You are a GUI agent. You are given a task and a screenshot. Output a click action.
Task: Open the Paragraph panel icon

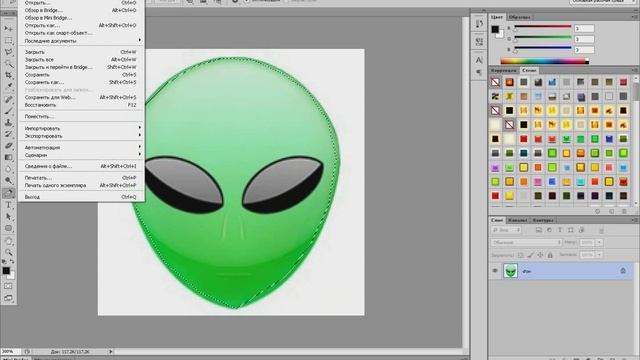point(479,72)
